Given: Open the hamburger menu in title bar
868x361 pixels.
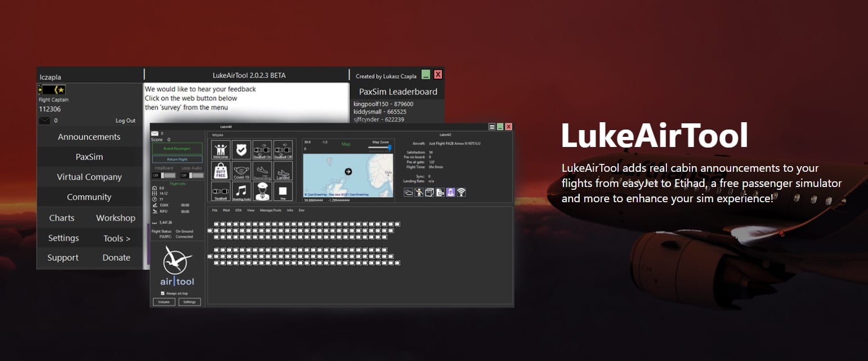Looking at the screenshot, I should coord(492,127).
